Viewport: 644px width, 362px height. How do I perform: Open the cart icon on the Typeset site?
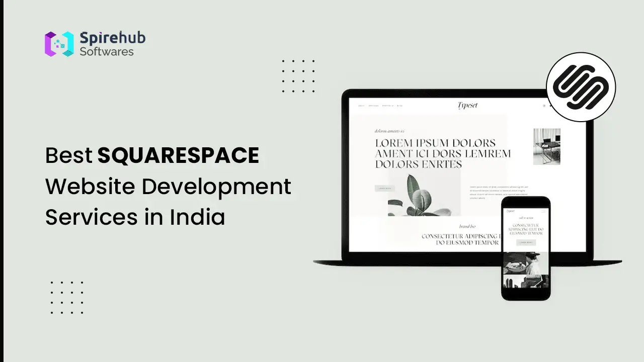(x=551, y=106)
